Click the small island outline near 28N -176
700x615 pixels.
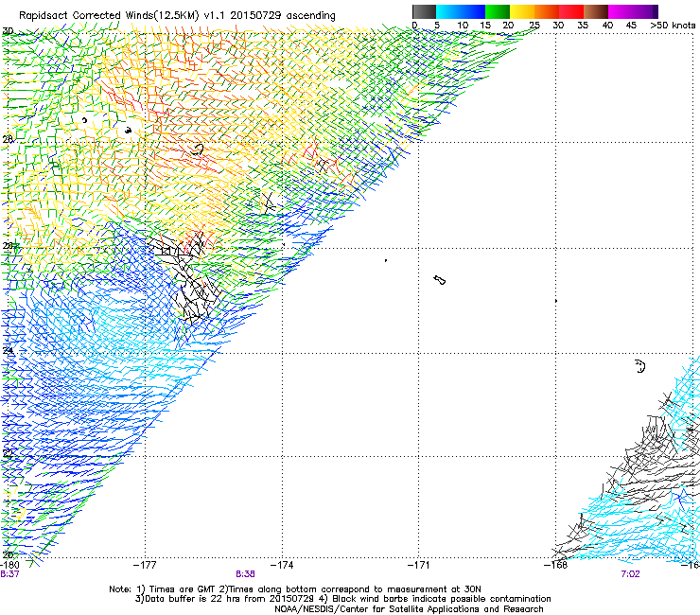tap(197, 149)
